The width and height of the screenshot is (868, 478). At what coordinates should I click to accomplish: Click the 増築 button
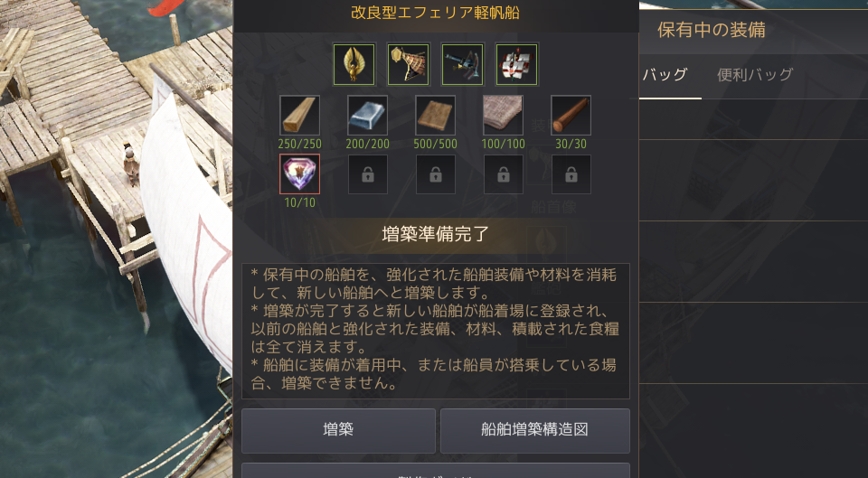(x=338, y=430)
